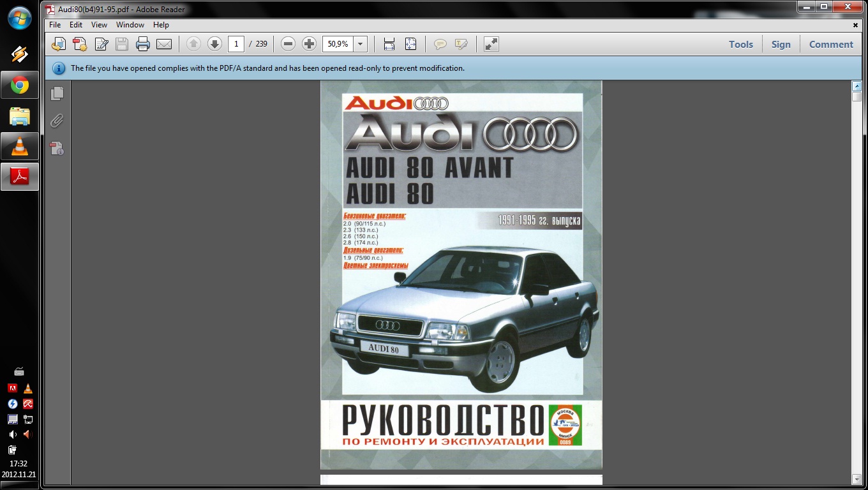
Task: Send file via the email envelope icon
Action: [164, 44]
